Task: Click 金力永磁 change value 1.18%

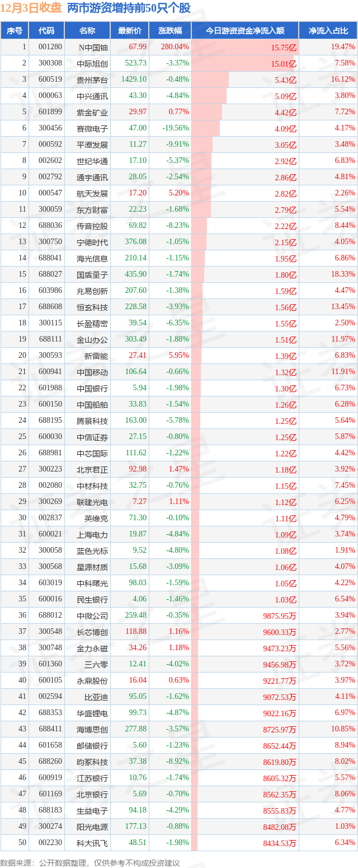Action: pyautogui.click(x=179, y=648)
